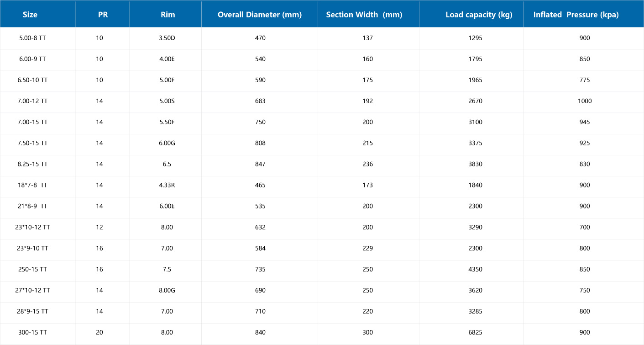This screenshot has width=644, height=345.
Task: Click the Inflated Pressure (kpa) header
Action: click(576, 15)
